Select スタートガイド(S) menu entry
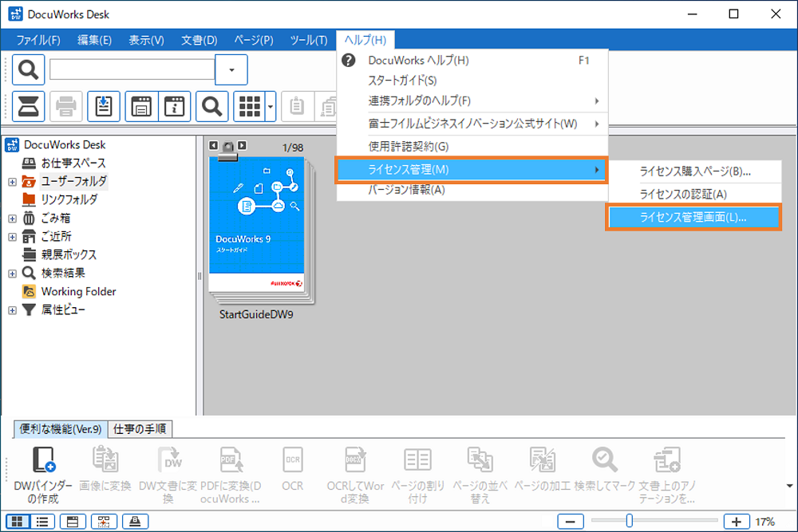This screenshot has height=532, width=798. point(472,81)
